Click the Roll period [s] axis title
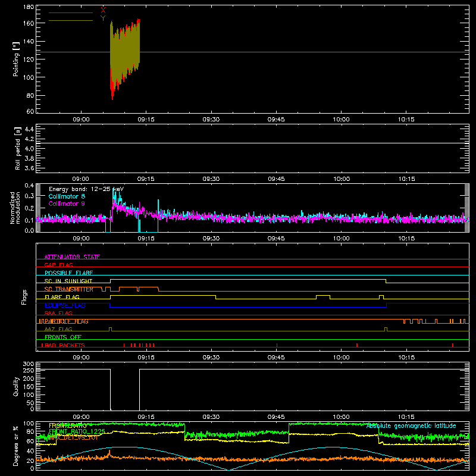 pos(18,148)
